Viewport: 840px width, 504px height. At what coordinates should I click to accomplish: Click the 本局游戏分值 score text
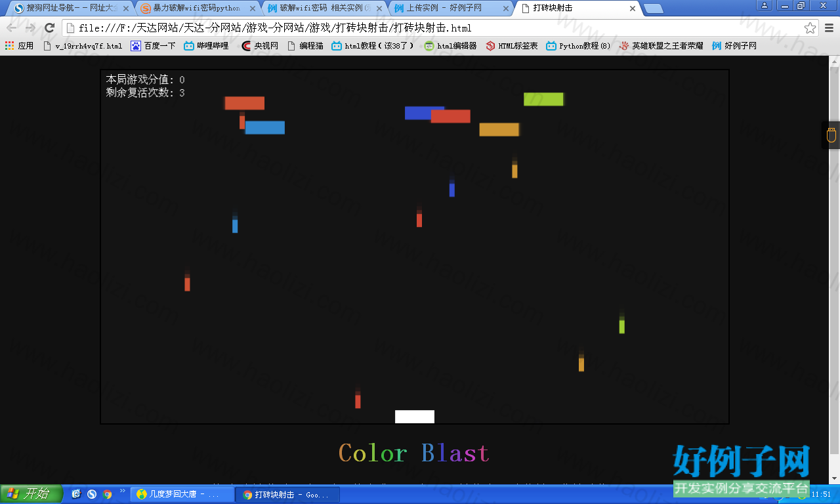[x=146, y=80]
